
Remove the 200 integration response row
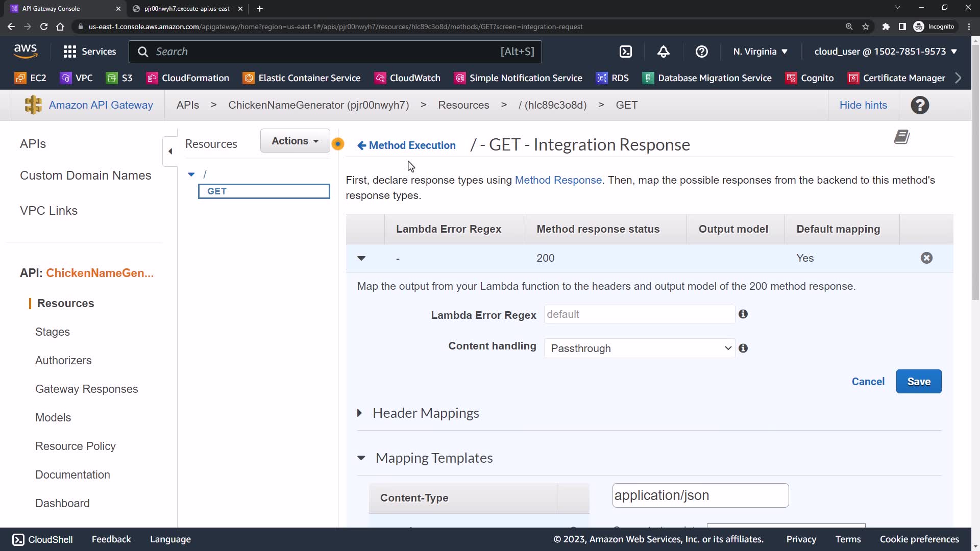[926, 258]
